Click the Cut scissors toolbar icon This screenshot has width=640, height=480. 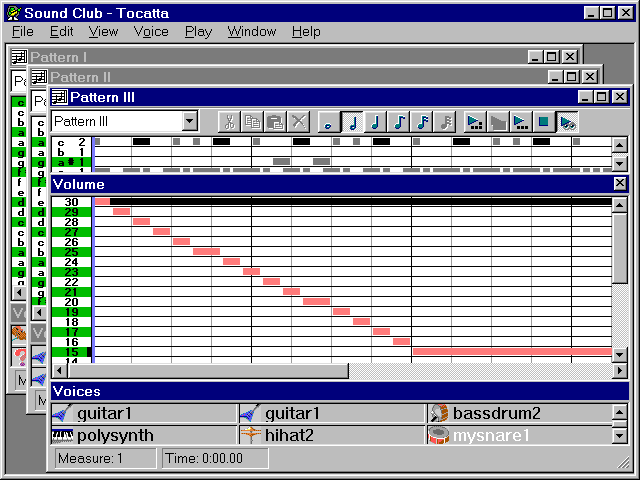[x=229, y=122]
